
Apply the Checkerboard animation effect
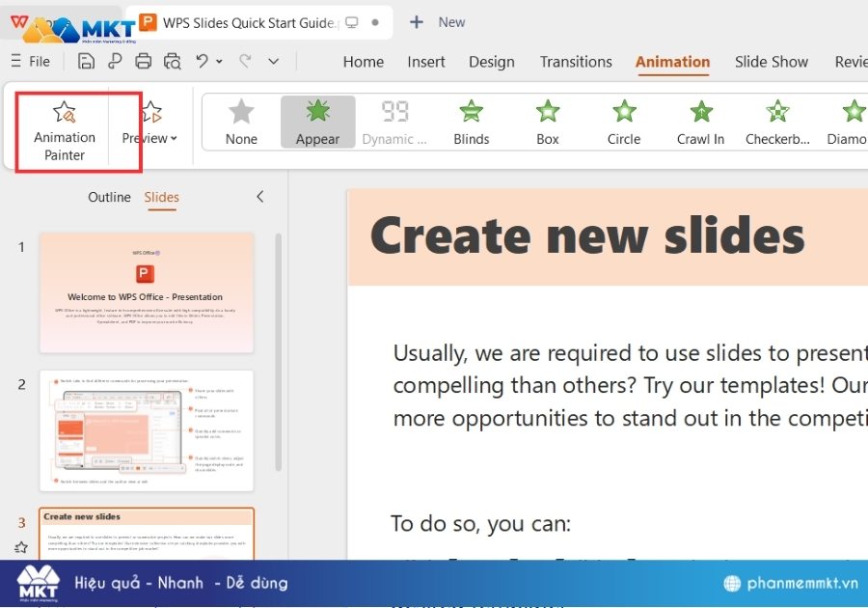(x=777, y=122)
